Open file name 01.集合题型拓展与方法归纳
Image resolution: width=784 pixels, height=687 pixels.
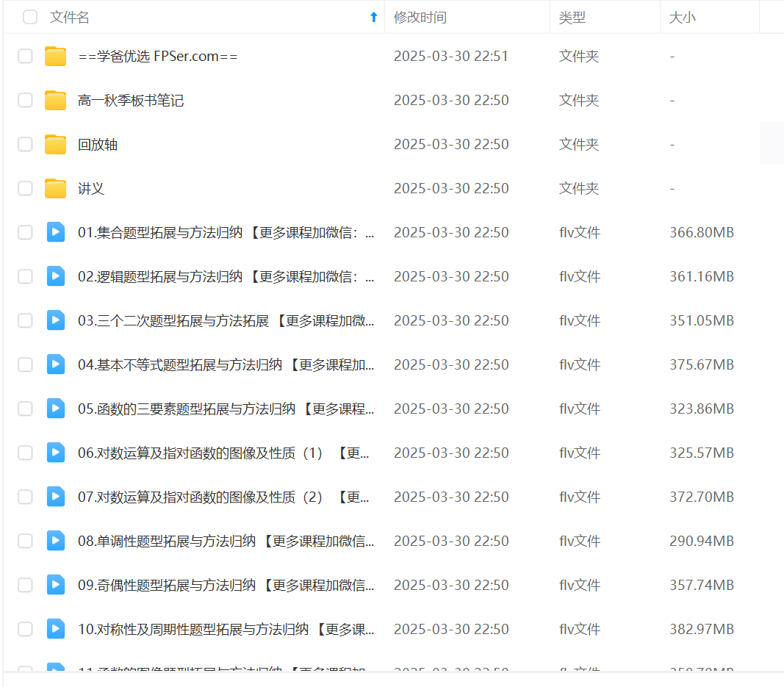point(226,232)
